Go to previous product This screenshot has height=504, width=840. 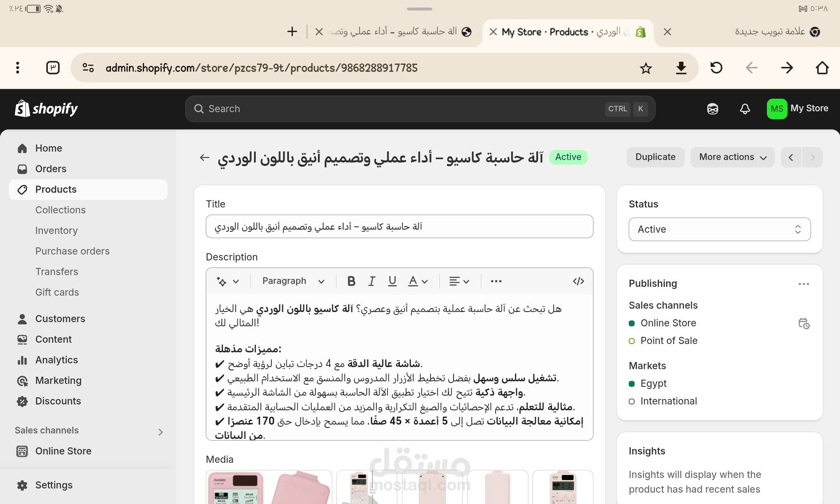(791, 157)
